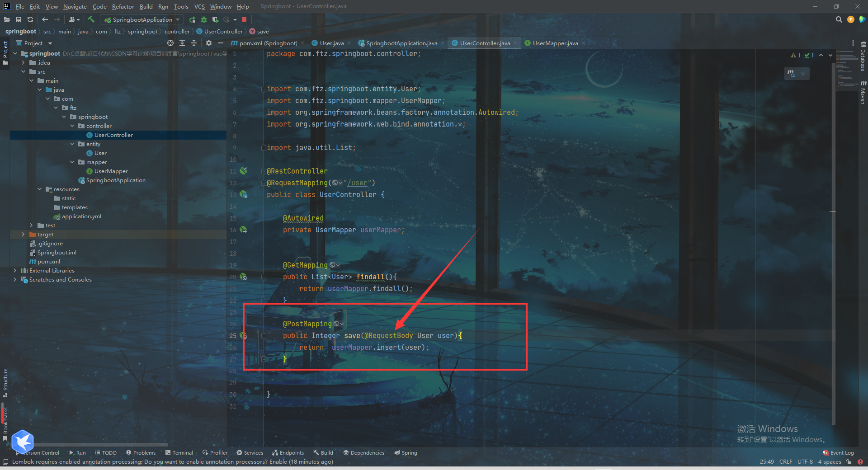The image size is (868, 470).
Task: Navigate forward with the right arrow
Action: (x=57, y=19)
